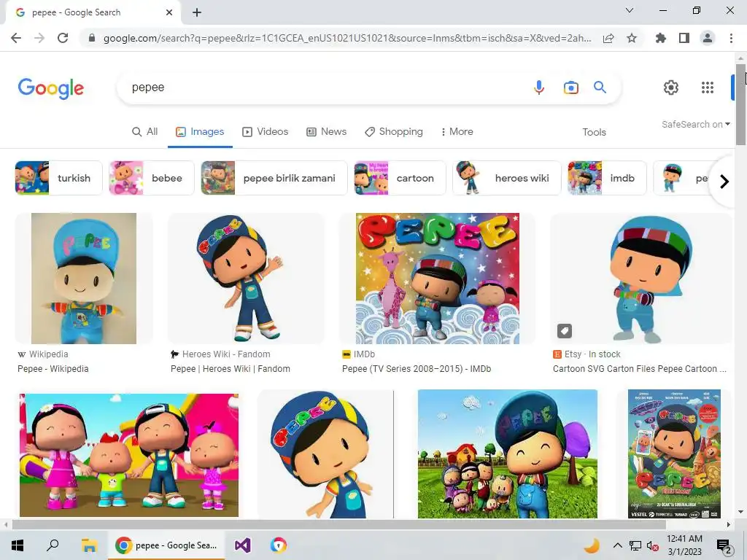Bookmark this page with star icon

click(x=632, y=38)
